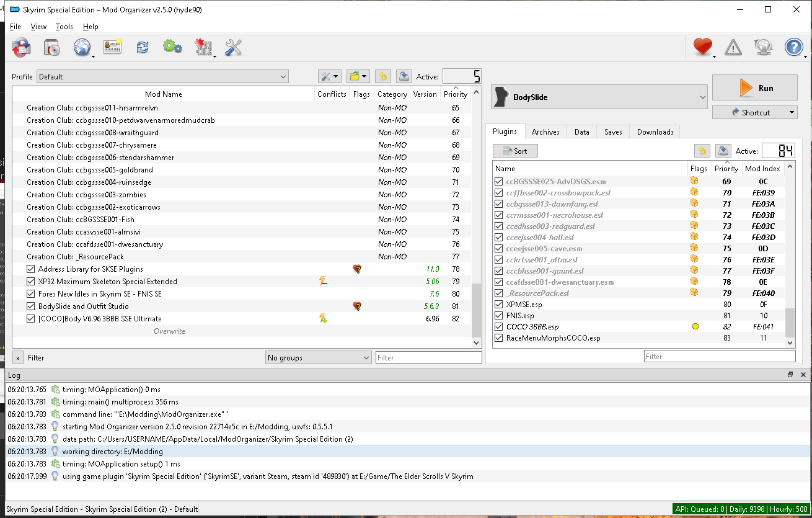Open the Tools menu
Image resolution: width=812 pixels, height=518 pixels.
point(64,27)
